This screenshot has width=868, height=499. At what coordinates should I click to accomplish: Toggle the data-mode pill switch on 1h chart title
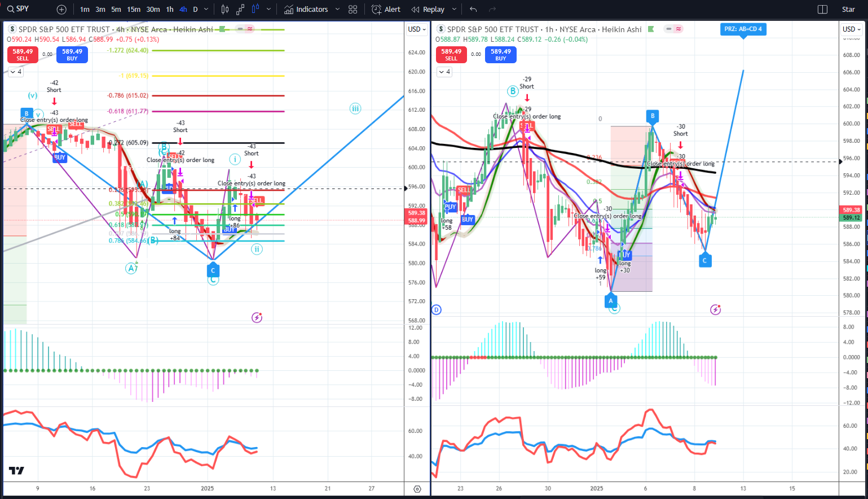pos(673,29)
